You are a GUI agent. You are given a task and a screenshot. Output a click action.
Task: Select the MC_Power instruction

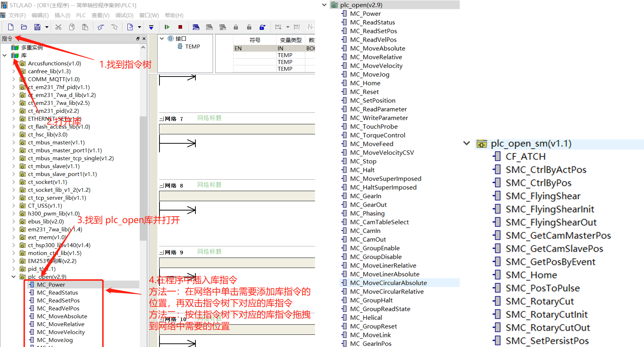click(x=51, y=284)
